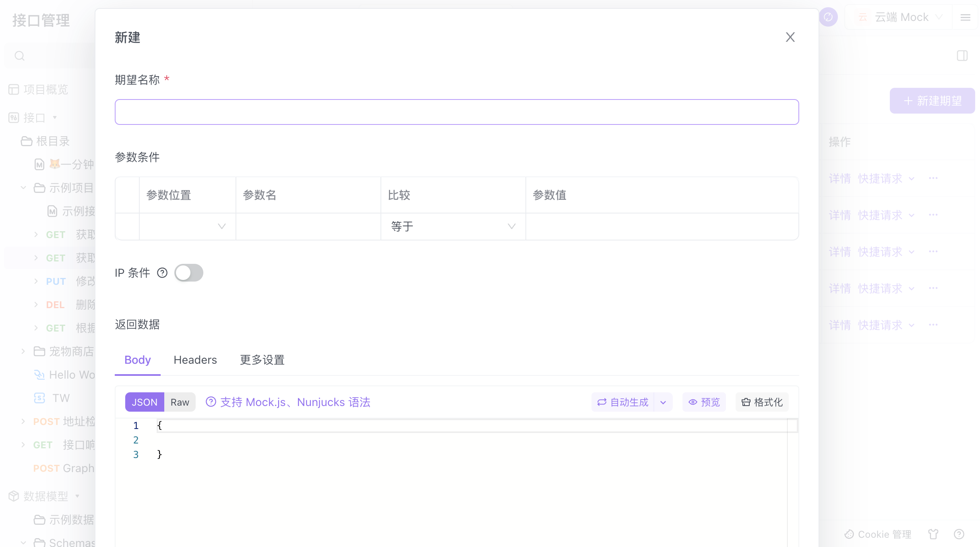Click the Mock.js syntax help icon
Viewport: 980px width, 547px height.
tap(211, 402)
